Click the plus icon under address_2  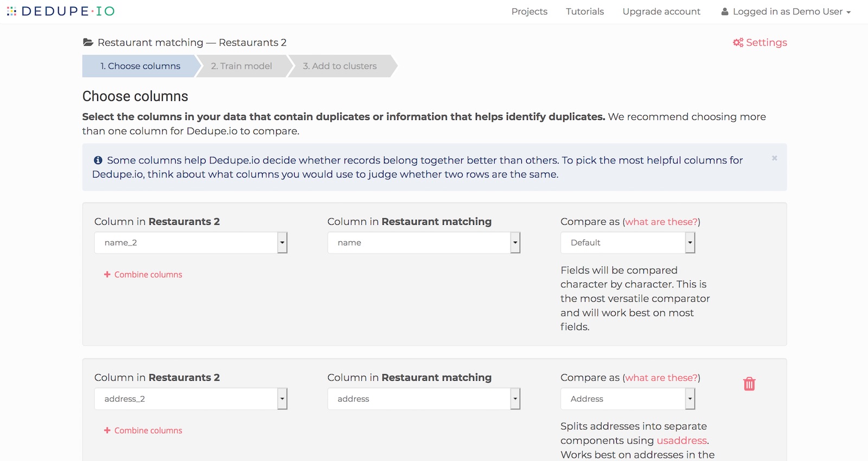coord(107,430)
